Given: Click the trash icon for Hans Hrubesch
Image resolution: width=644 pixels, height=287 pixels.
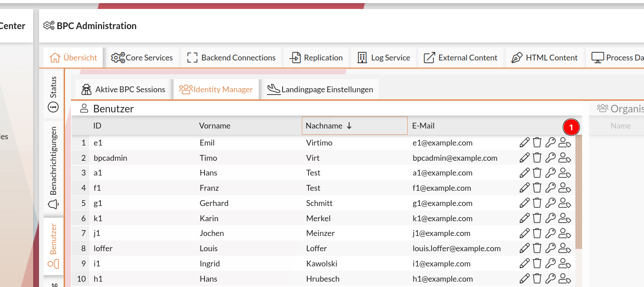Looking at the screenshot, I should tap(537, 279).
